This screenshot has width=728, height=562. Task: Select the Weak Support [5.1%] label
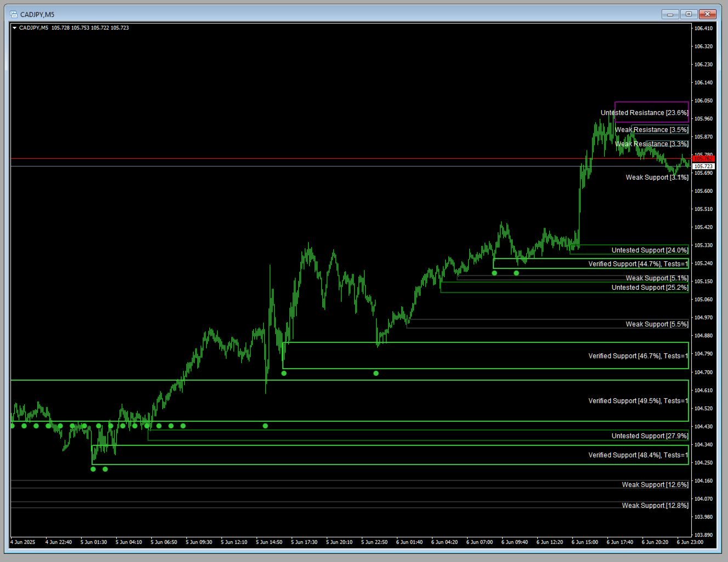click(x=657, y=278)
